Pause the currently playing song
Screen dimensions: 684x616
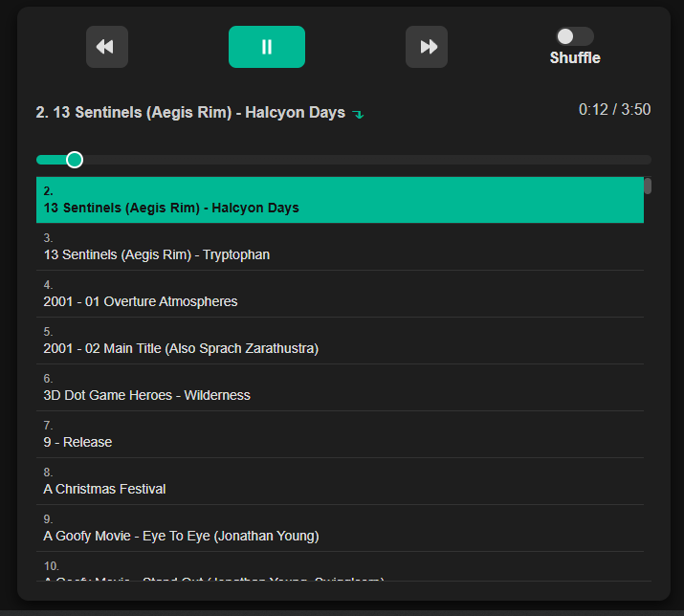pos(266,47)
